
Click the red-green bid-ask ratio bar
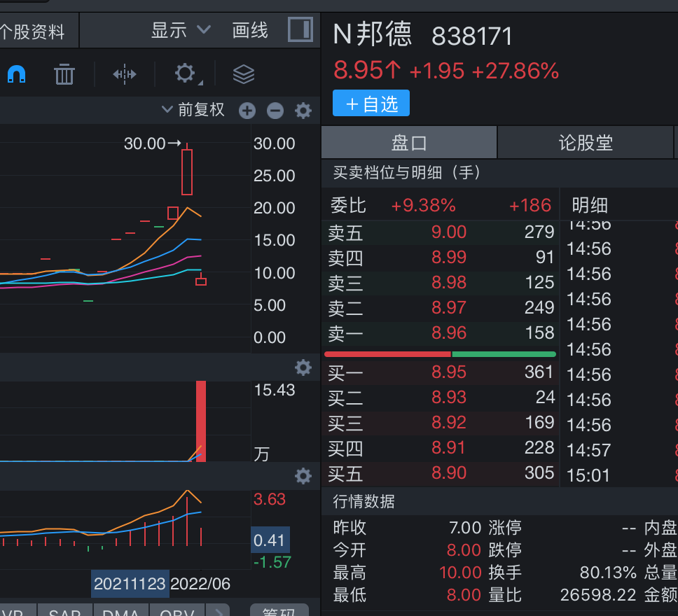440,354
